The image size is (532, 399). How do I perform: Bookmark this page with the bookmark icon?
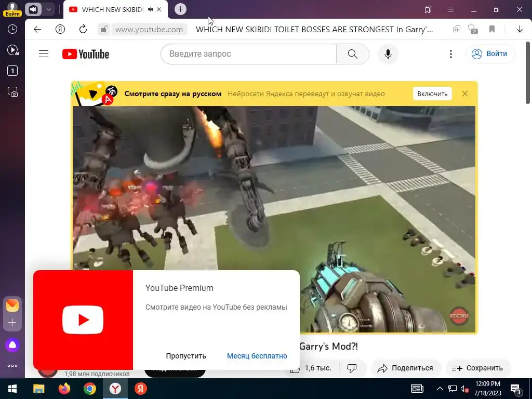tap(492, 29)
